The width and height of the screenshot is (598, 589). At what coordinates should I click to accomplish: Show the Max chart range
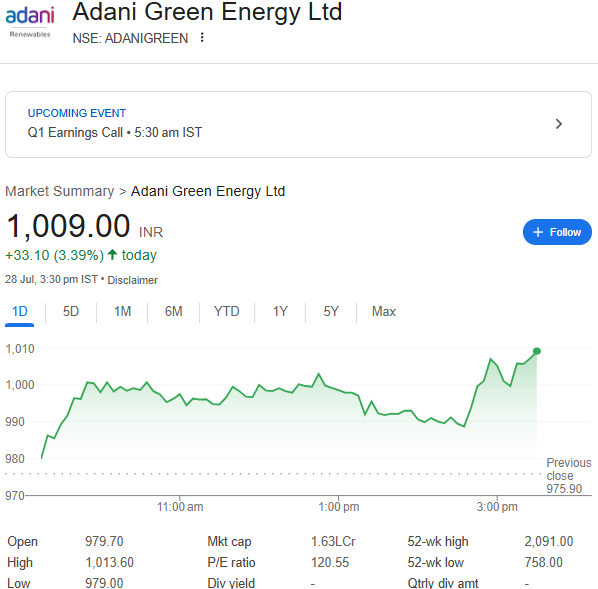point(384,312)
